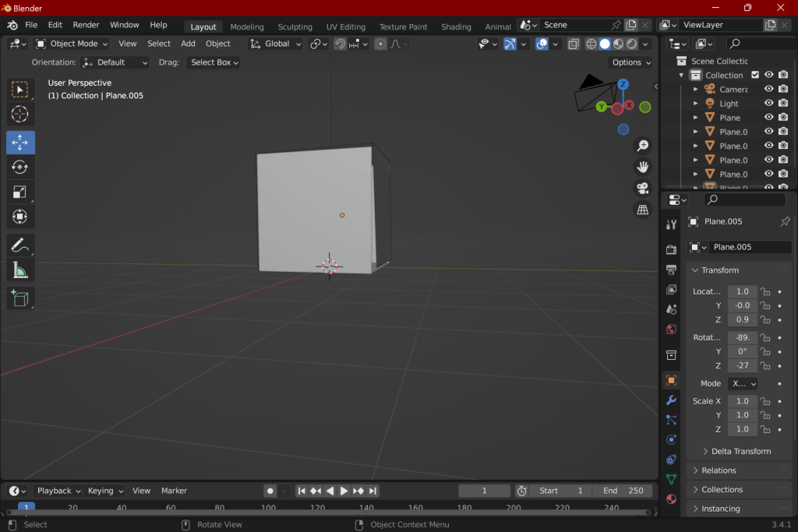This screenshot has height=532, width=798.
Task: Select the Select Box tool
Action: click(x=19, y=90)
